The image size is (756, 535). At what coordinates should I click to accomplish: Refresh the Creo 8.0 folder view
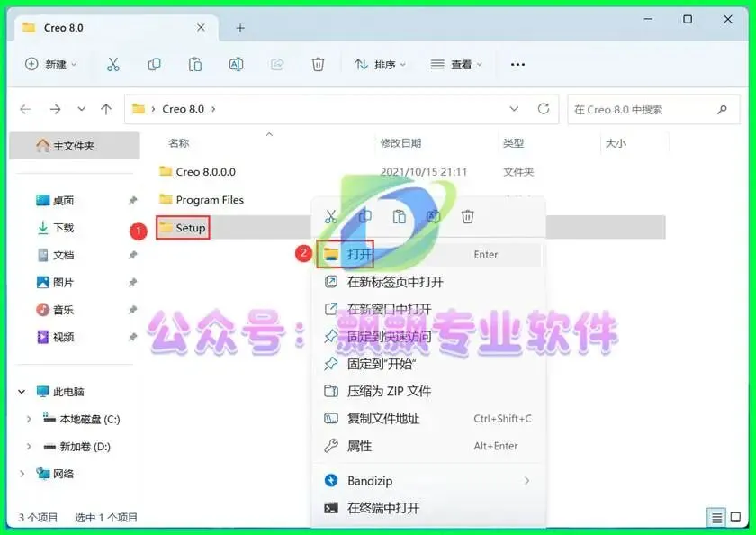point(544,109)
